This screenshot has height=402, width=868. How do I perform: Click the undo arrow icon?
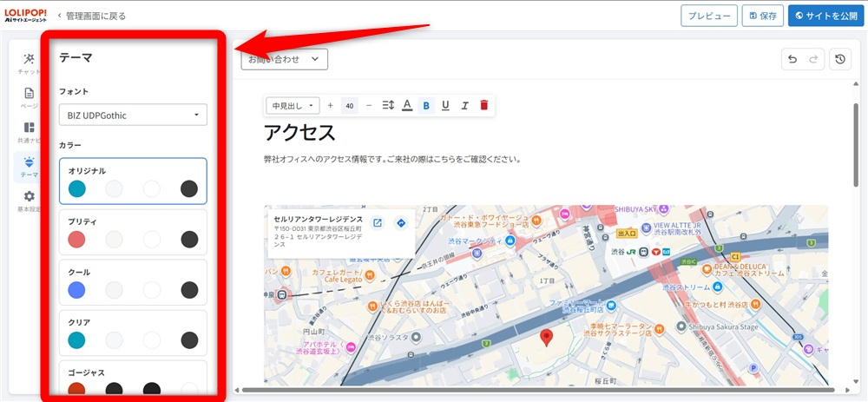point(792,60)
